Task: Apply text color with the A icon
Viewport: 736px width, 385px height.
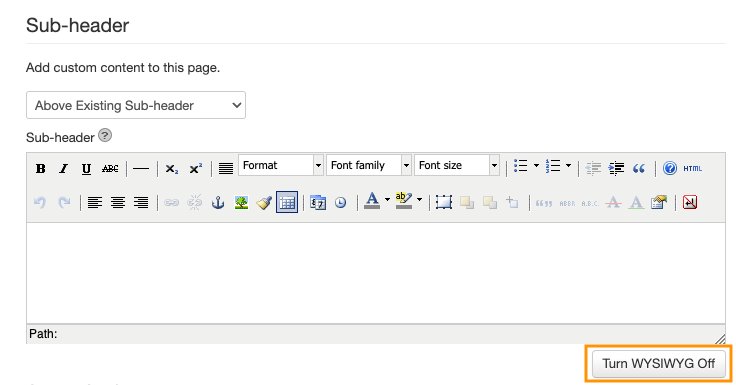Action: coord(372,201)
